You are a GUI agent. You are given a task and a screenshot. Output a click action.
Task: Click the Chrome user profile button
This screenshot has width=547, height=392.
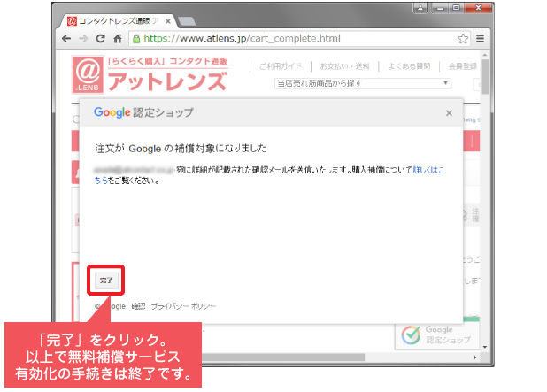click(x=420, y=7)
